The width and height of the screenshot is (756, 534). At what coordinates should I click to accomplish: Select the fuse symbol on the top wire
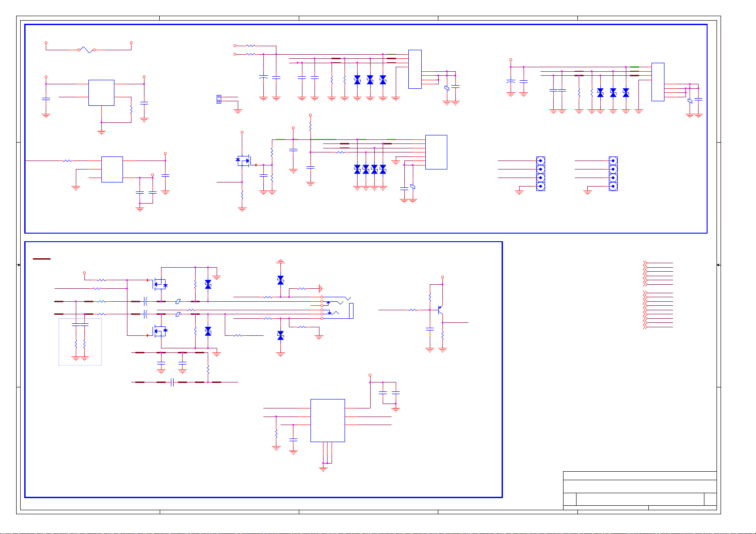pyautogui.click(x=86, y=50)
